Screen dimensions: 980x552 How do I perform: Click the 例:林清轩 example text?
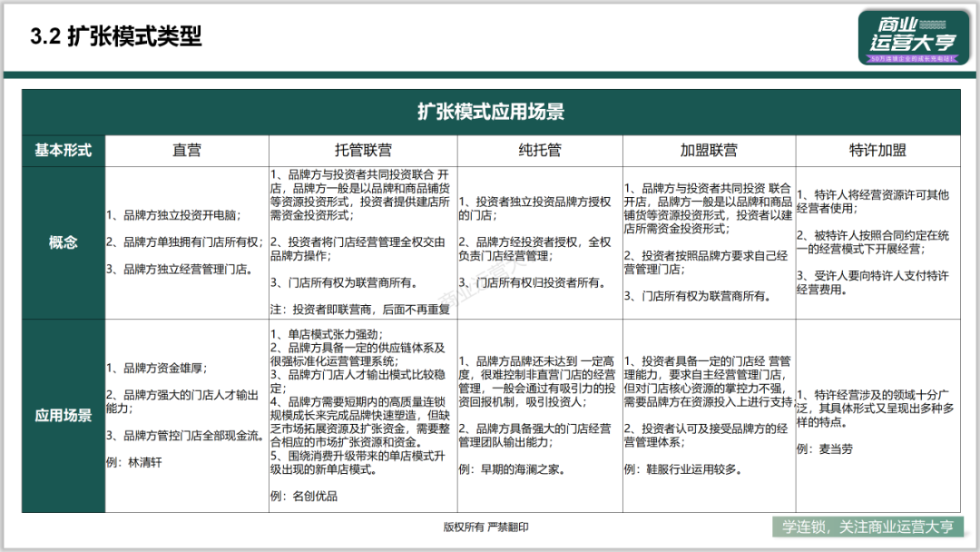point(133,463)
